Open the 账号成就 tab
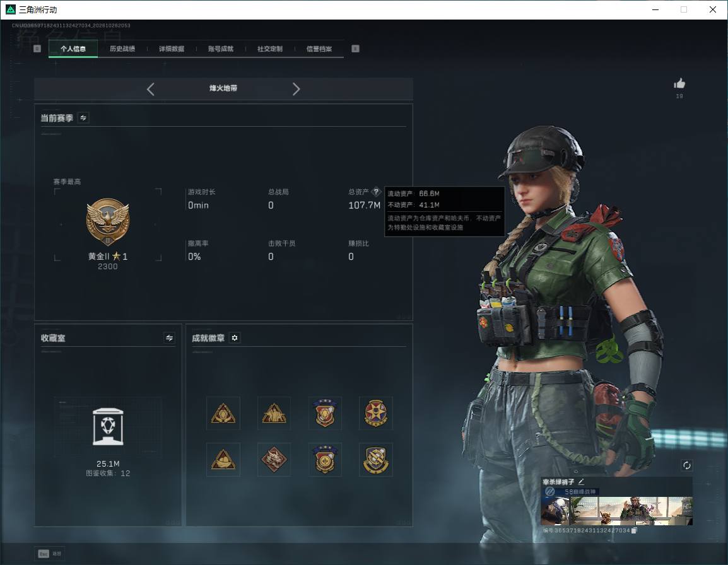Image resolution: width=728 pixels, height=565 pixels. [x=221, y=49]
